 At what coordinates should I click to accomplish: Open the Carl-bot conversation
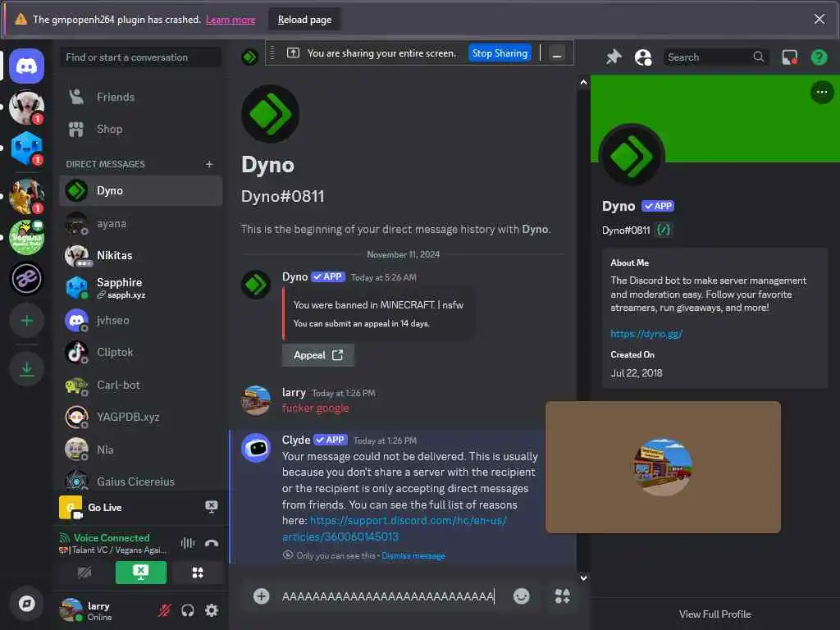tap(140, 385)
